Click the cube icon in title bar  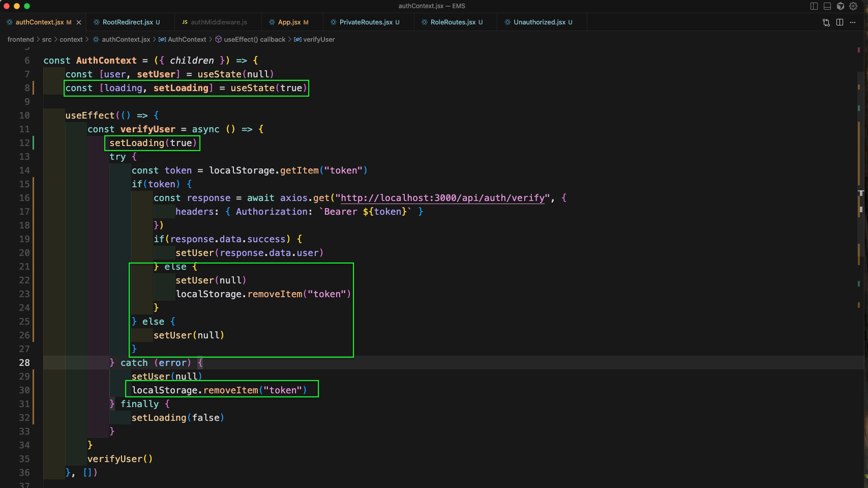(x=841, y=6)
